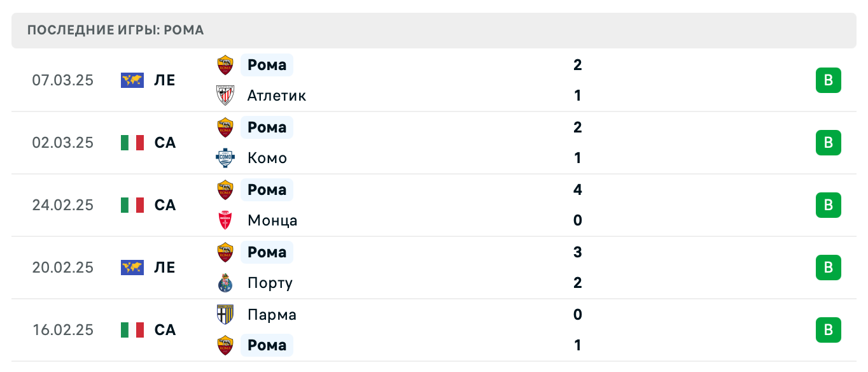Click the Monza club crest
This screenshot has height=372, width=868.
pos(225,220)
